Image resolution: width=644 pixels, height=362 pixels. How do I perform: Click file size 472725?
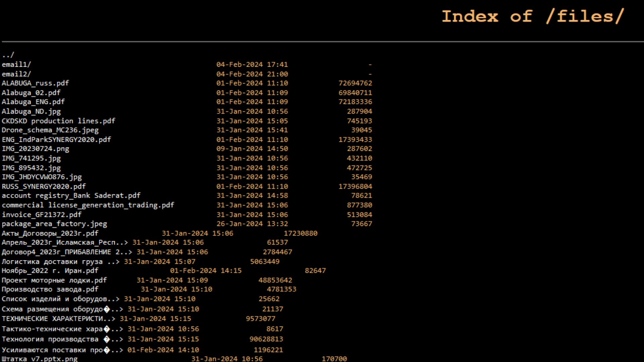coord(360,168)
